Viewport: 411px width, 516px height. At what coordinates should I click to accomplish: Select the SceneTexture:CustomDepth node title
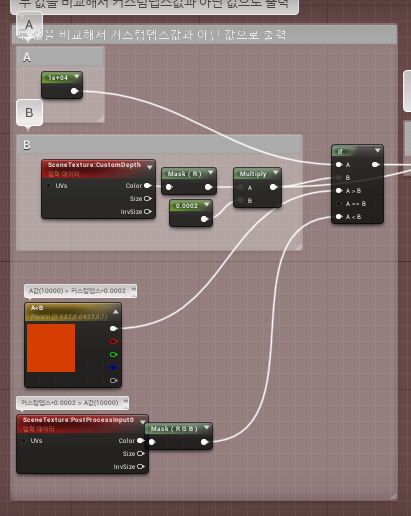pyautogui.click(x=94, y=165)
